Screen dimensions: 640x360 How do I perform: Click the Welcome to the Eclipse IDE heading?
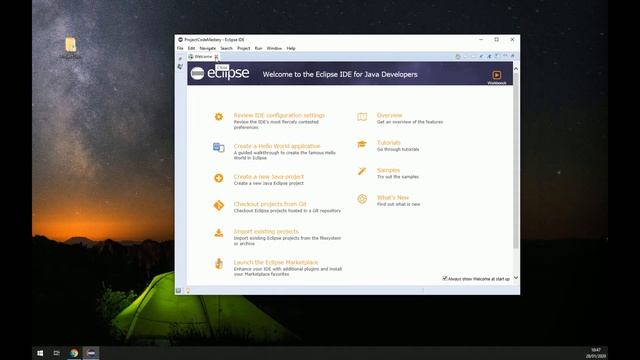point(340,74)
